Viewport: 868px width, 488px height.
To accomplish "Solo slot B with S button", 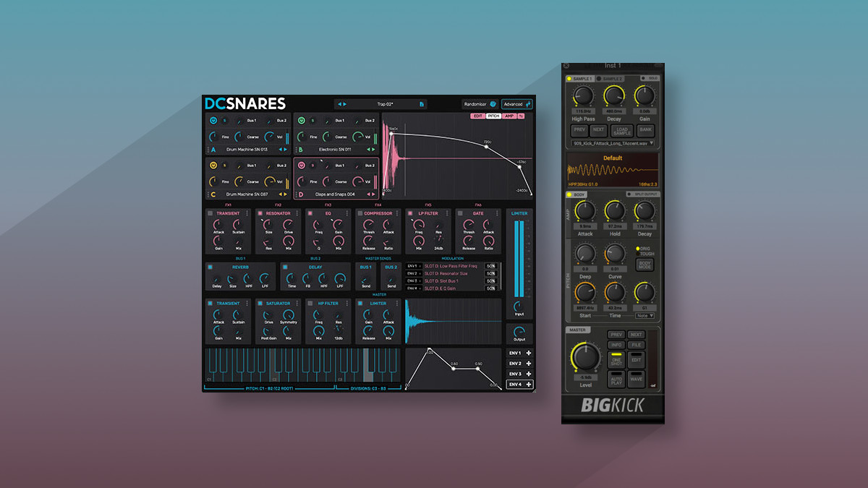I will (x=312, y=121).
